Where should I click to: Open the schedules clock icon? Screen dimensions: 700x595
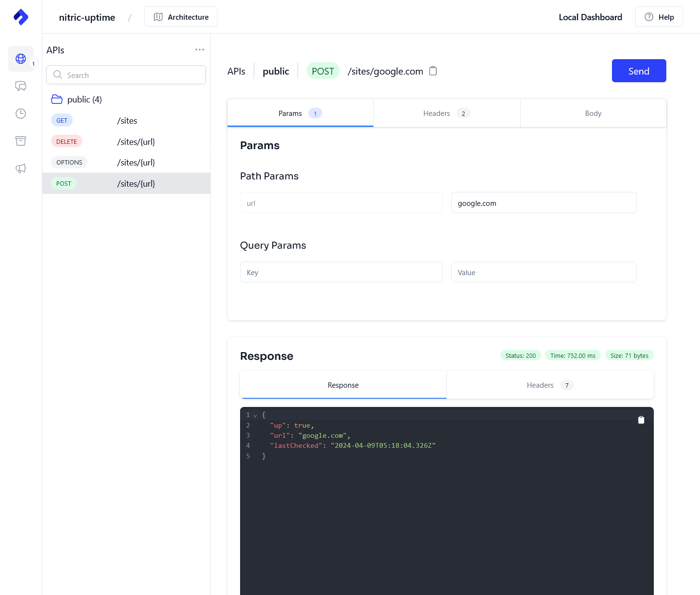click(x=21, y=114)
